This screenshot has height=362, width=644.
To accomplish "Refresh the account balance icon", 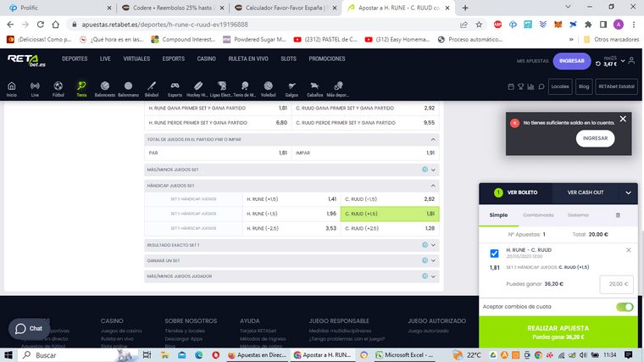I will click(x=598, y=64).
